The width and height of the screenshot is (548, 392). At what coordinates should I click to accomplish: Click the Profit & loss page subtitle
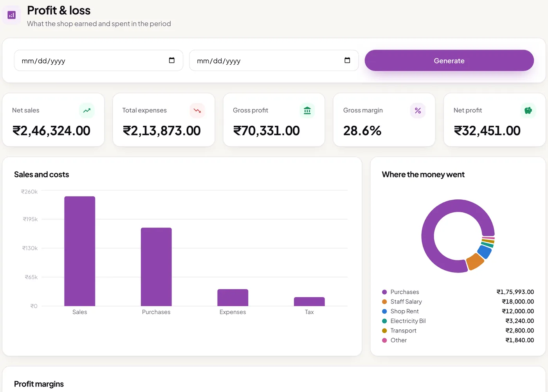click(x=99, y=24)
